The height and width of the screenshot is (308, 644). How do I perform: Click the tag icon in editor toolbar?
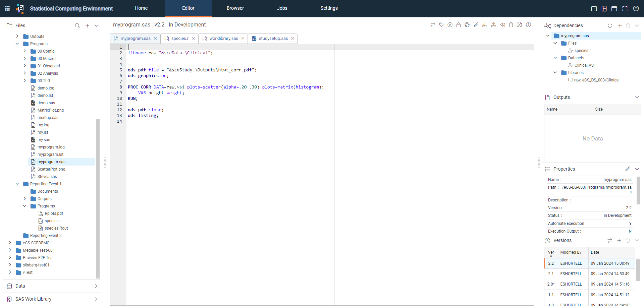tap(441, 25)
